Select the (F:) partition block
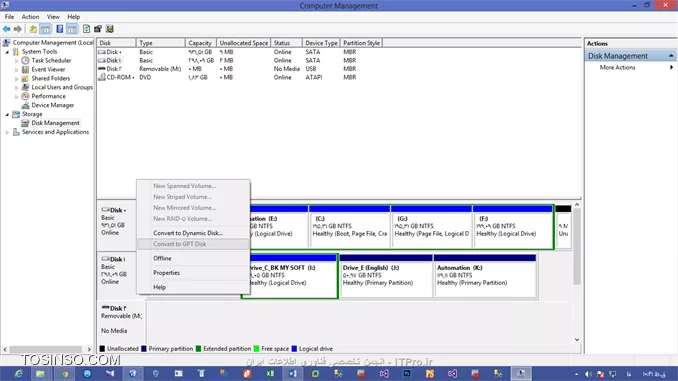Image resolution: width=678 pixels, height=381 pixels. click(513, 227)
